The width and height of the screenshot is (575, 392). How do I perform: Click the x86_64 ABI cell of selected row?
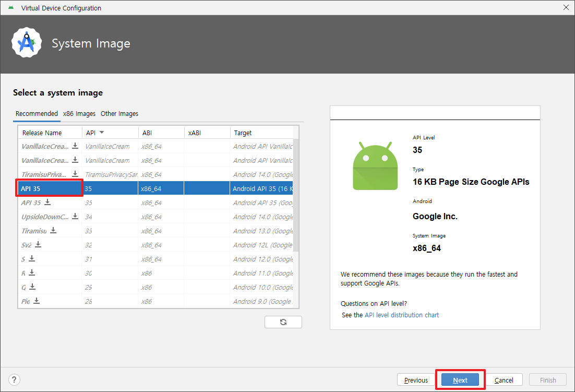pyautogui.click(x=161, y=188)
